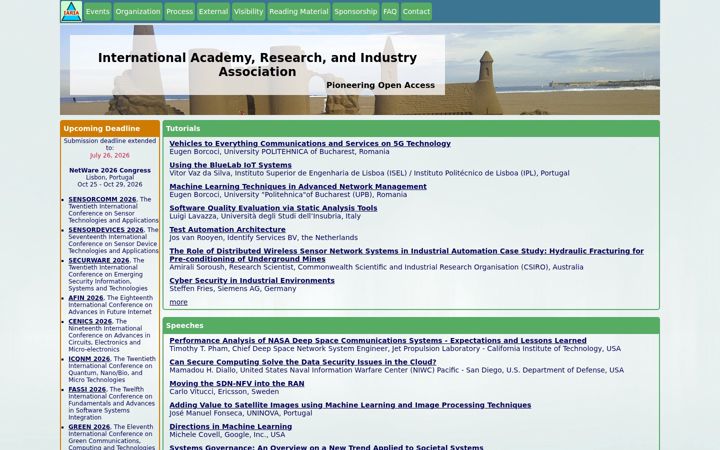Open Software Quality Evaluation via Static Analysis

[x=273, y=208]
